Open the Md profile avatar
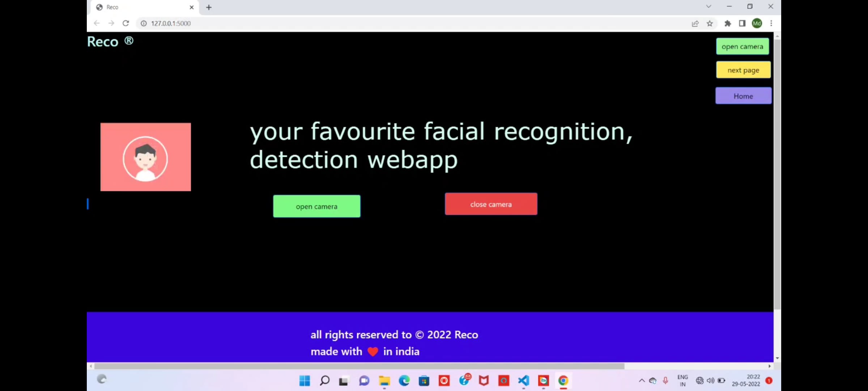 (757, 24)
